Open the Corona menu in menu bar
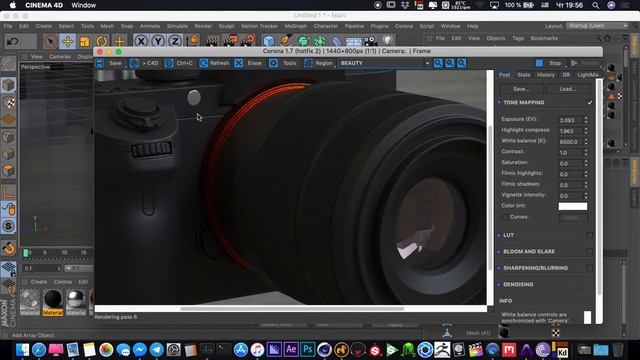The height and width of the screenshot is (360, 640). 404,26
